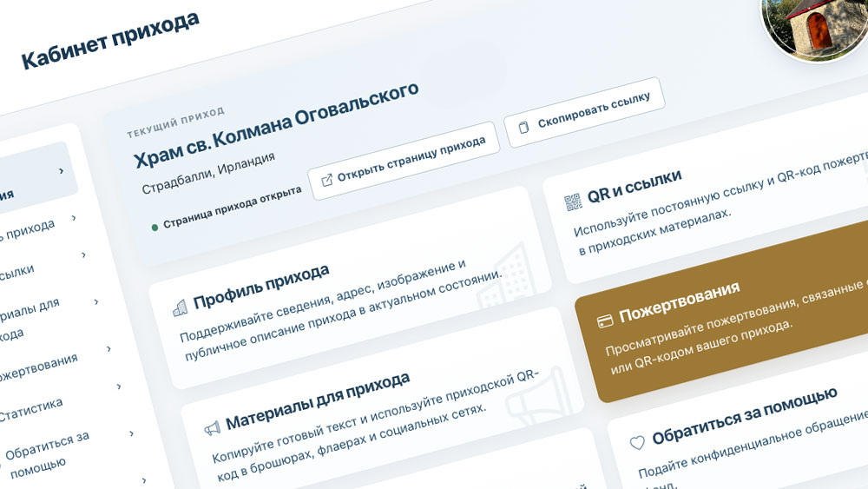Screen dimensions: 868x489
Task: Click the Храм св. Колмана Оговальского title
Action: point(276,124)
